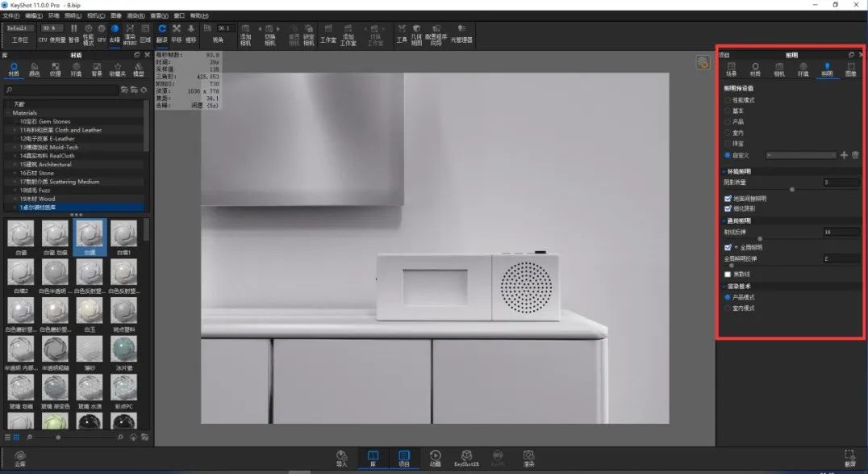Click the material library search field

click(62, 90)
